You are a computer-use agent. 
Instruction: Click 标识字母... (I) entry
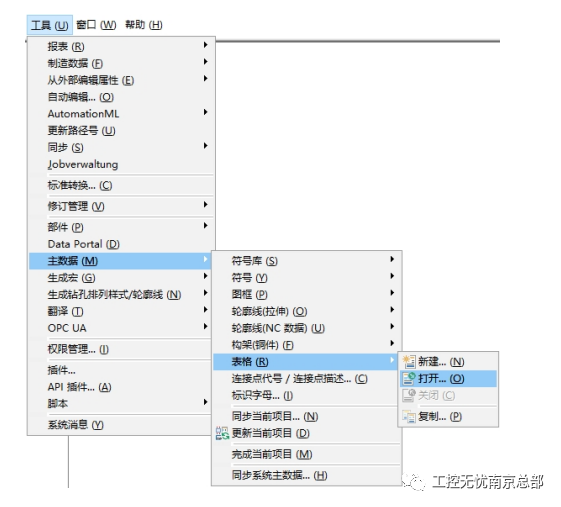point(307,395)
